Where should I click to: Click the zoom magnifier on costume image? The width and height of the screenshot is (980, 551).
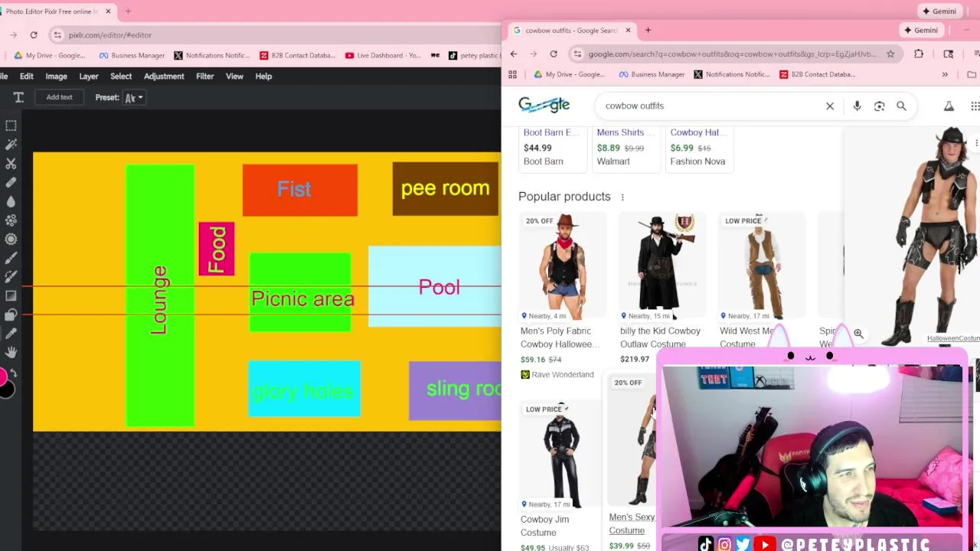(x=858, y=334)
